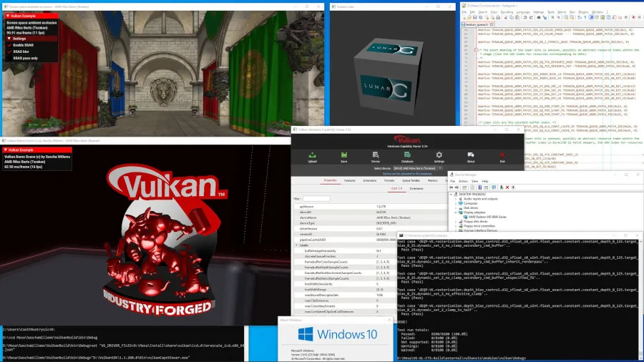Toggle the SSAO blur checkbox

point(9,52)
